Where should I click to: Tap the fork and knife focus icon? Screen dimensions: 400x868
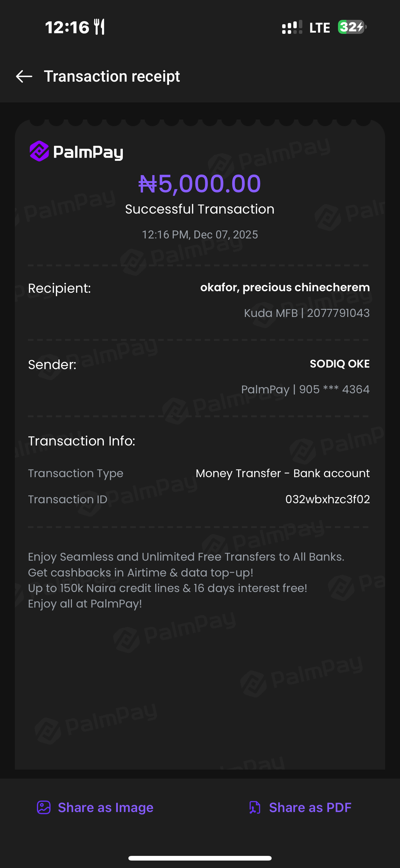[x=99, y=27]
